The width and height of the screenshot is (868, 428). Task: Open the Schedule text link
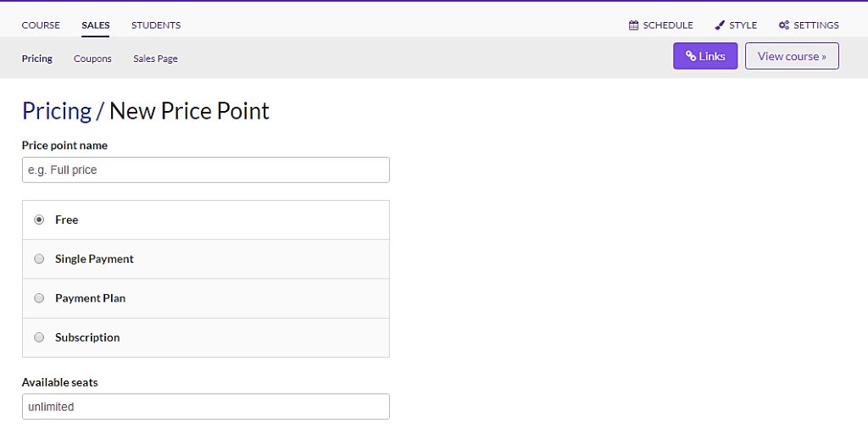[668, 25]
